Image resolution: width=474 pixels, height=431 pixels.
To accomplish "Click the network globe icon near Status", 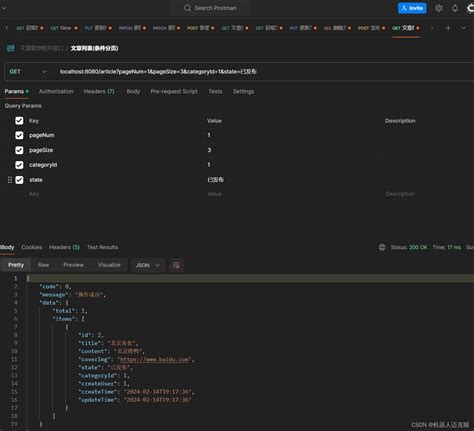I will pos(382,247).
